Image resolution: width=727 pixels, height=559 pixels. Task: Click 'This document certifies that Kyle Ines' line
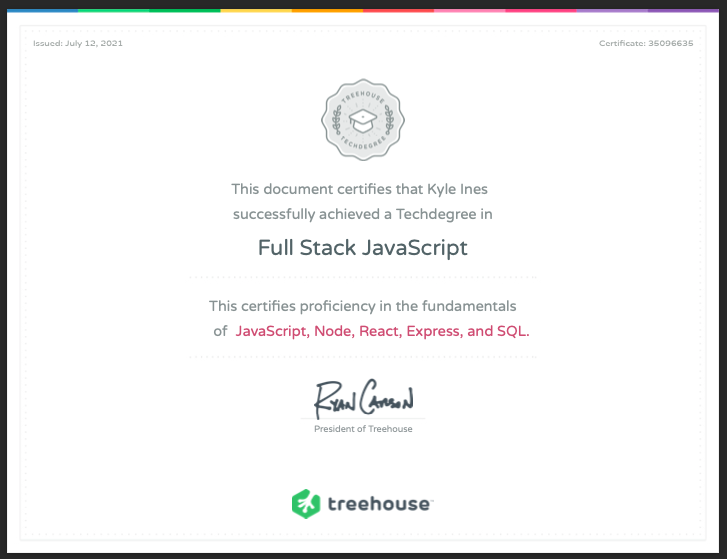pos(359,189)
